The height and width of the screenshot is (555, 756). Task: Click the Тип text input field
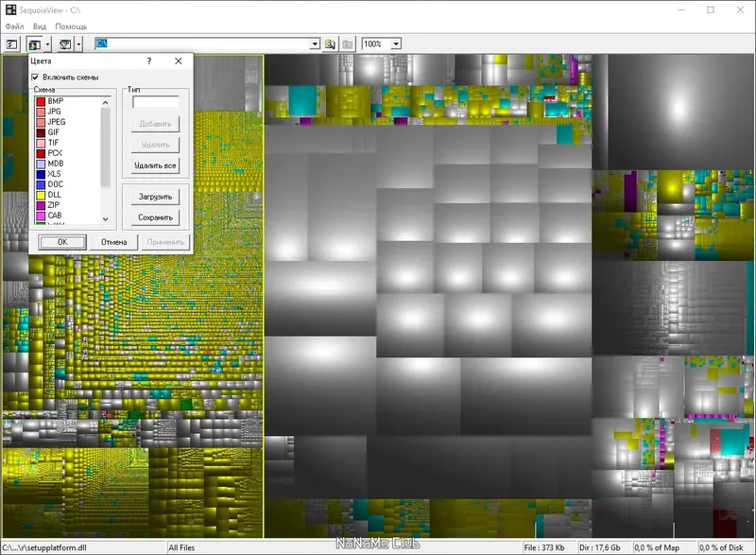pyautogui.click(x=156, y=102)
